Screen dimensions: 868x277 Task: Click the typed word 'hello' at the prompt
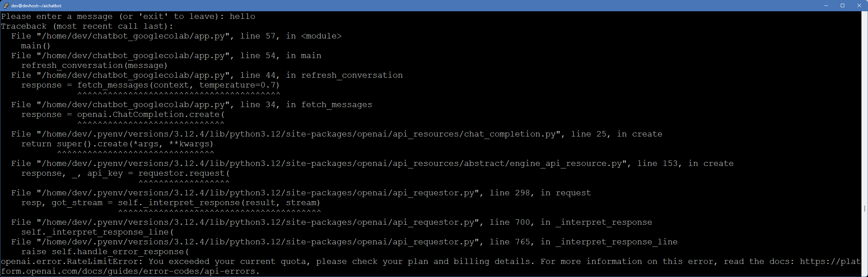242,16
